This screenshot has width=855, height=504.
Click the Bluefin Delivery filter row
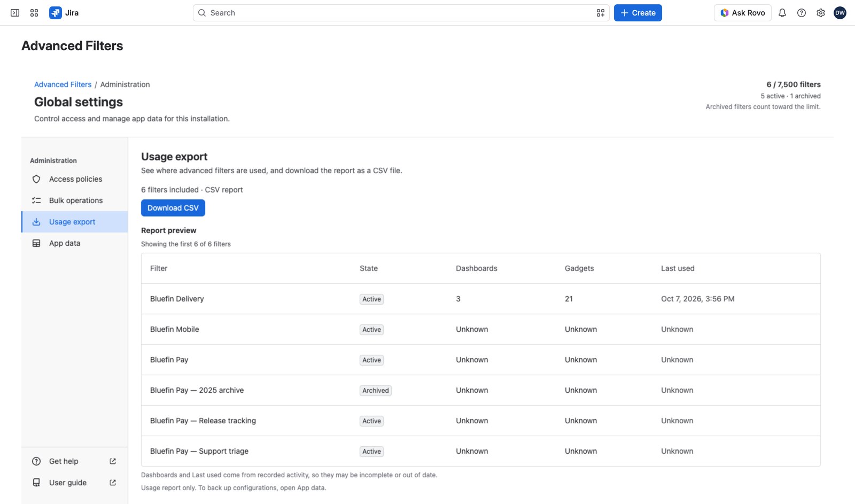[x=481, y=299]
